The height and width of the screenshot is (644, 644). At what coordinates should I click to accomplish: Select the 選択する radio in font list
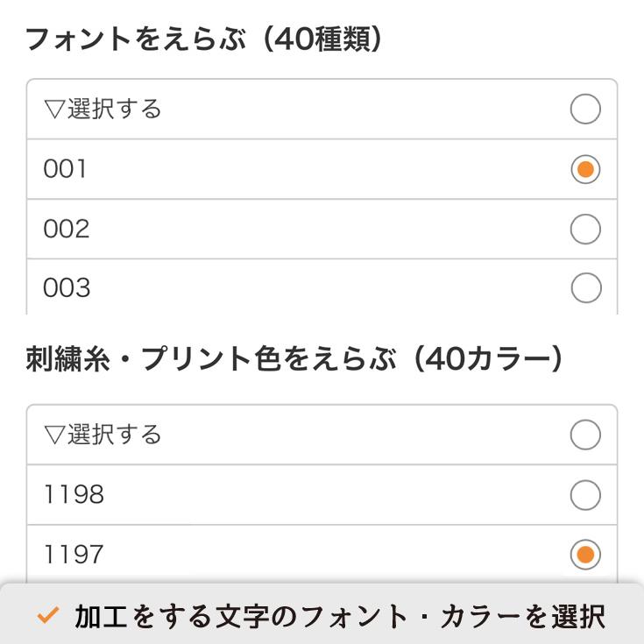click(585, 109)
